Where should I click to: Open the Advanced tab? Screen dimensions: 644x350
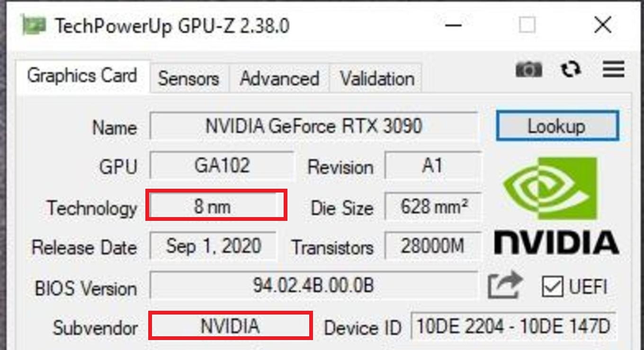coord(279,79)
